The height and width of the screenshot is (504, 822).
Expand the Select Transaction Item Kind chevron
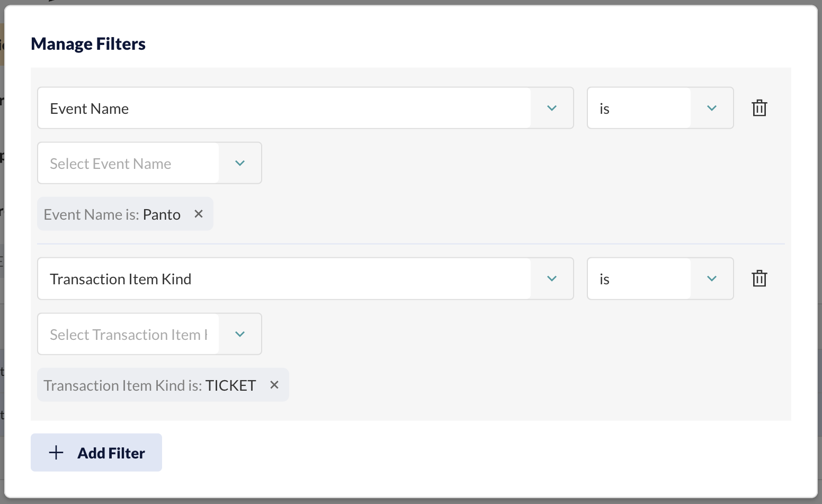pyautogui.click(x=240, y=334)
